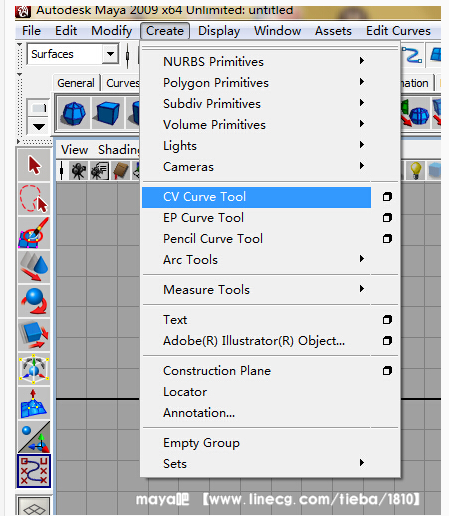Image resolution: width=449 pixels, height=516 pixels.
Task: Select the Universal Manipulator tool
Action: pyautogui.click(x=34, y=369)
